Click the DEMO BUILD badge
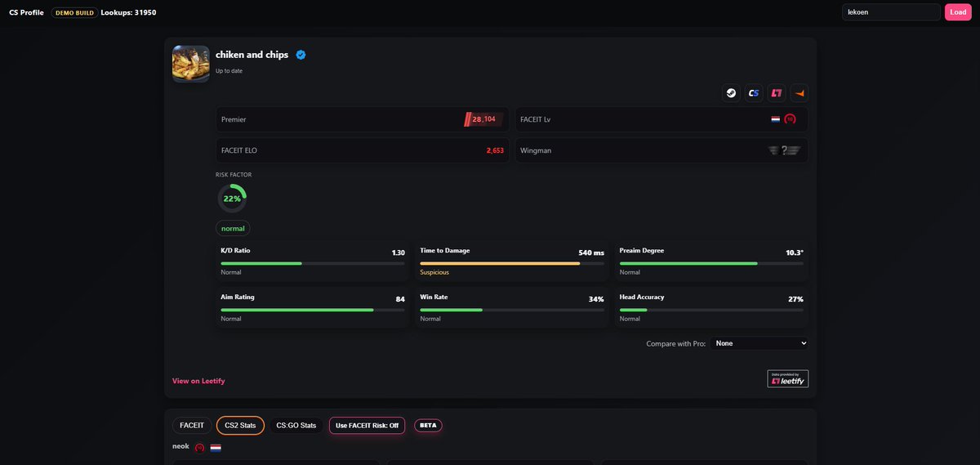The image size is (980, 465). click(x=74, y=13)
